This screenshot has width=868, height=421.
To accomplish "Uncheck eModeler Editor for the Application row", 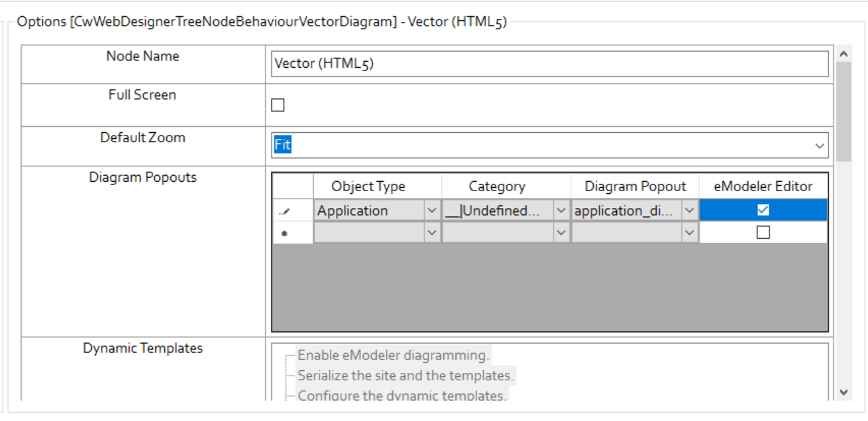I will coord(763,210).
